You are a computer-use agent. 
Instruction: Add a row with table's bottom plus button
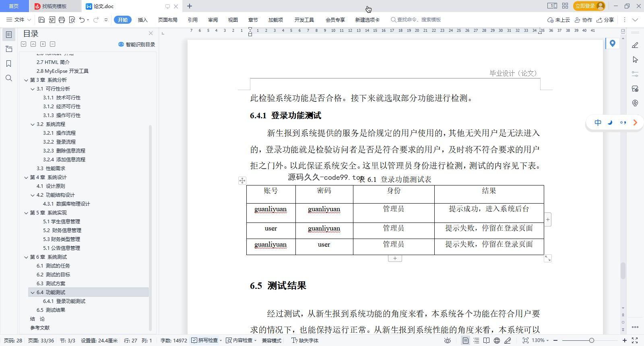click(395, 258)
